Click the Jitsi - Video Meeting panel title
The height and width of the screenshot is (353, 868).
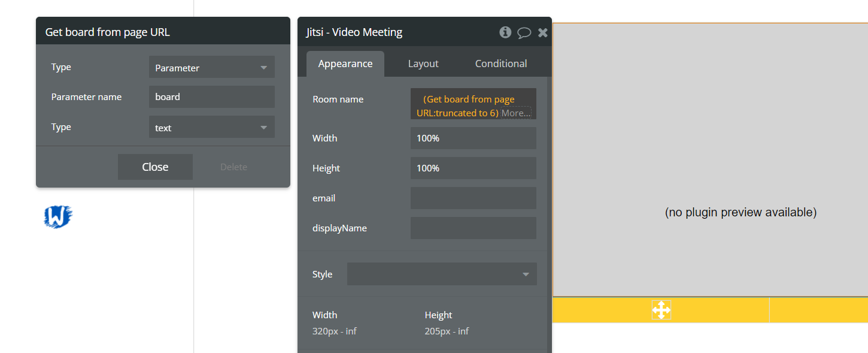point(354,32)
